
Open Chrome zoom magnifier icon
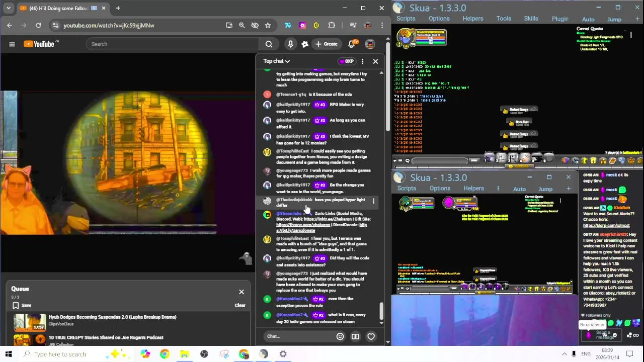(242, 25)
